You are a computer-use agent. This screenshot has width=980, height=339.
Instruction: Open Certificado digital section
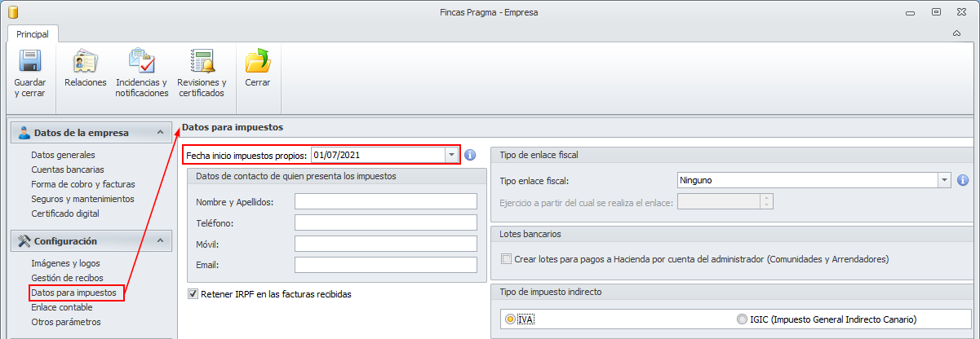(65, 214)
